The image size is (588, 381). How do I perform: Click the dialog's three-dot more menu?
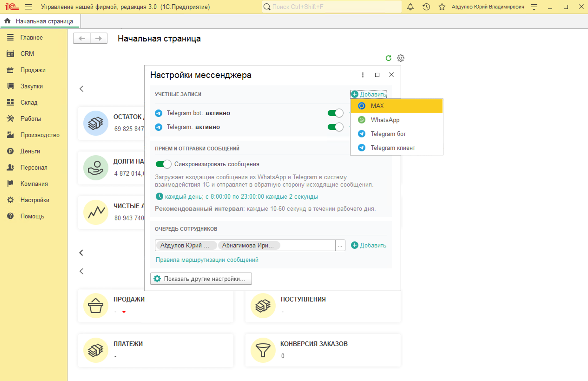[x=363, y=75]
